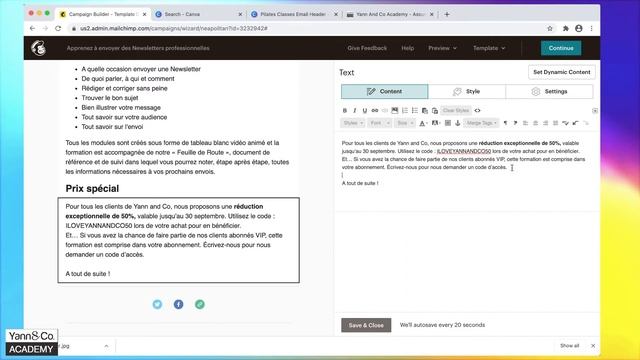The width and height of the screenshot is (640, 360).
Task: Open the Help link
Action: click(x=407, y=48)
